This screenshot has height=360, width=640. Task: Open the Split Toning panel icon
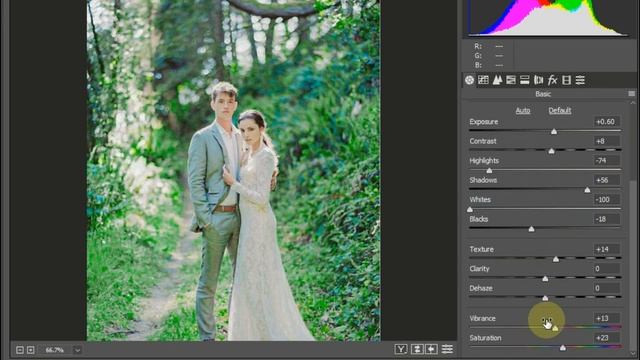[x=525, y=80]
